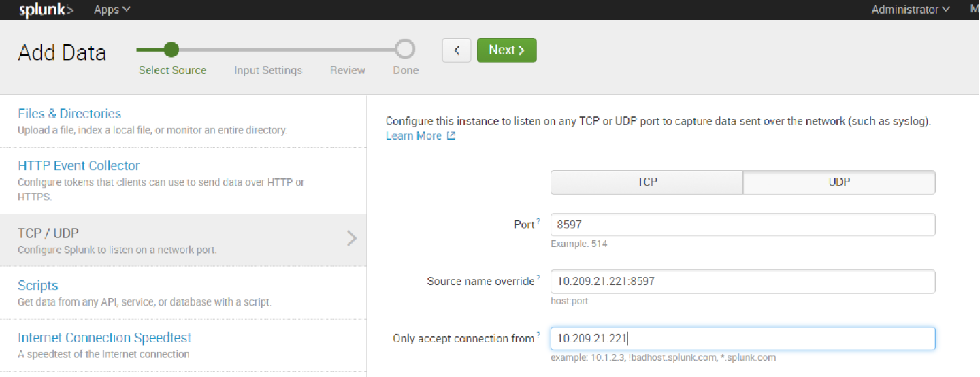Click the Source name override help icon
The width and height of the screenshot is (980, 377).
538,278
